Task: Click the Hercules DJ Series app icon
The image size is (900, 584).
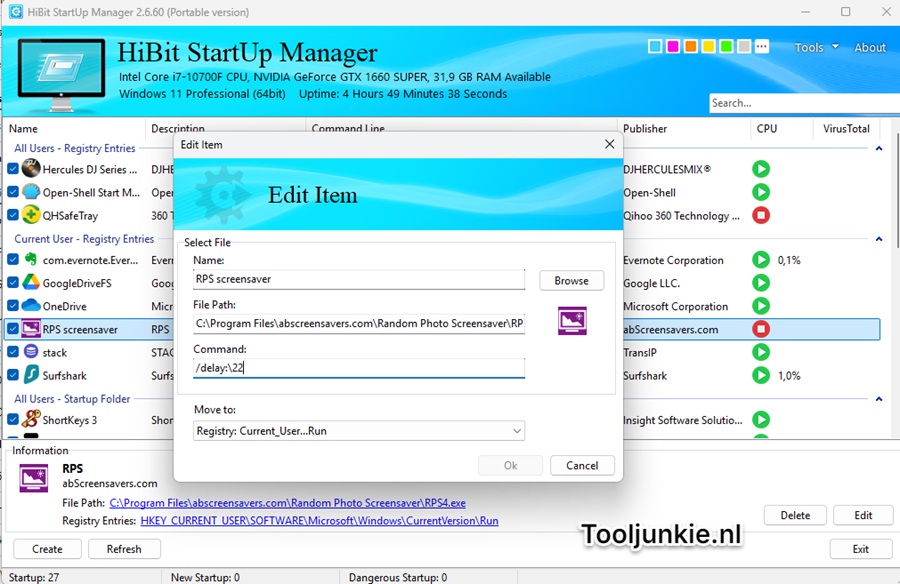Action: tap(31, 169)
